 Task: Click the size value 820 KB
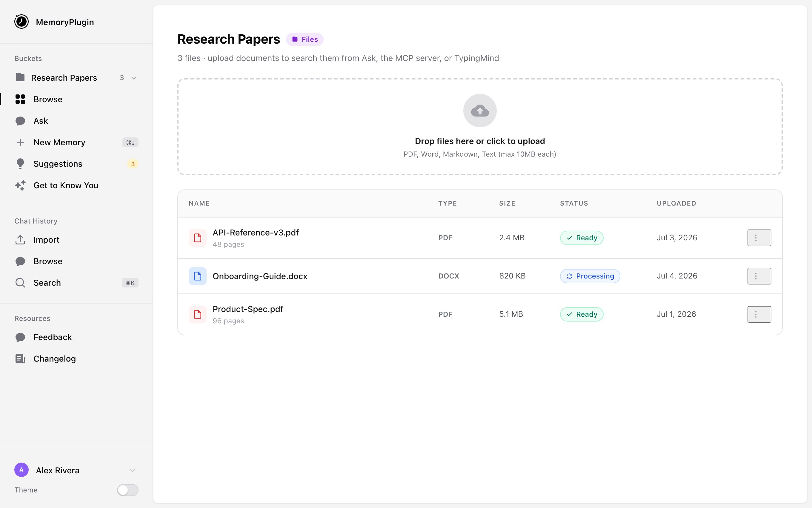512,276
